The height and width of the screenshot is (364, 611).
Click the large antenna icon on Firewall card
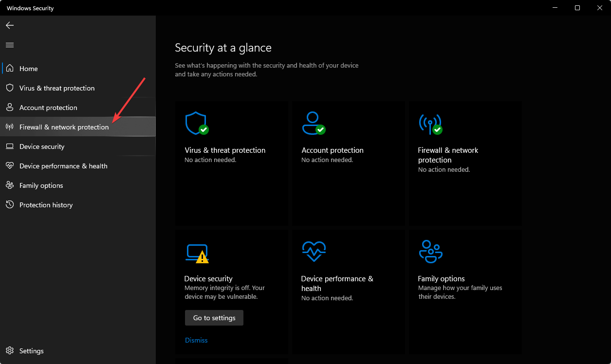pos(430,124)
